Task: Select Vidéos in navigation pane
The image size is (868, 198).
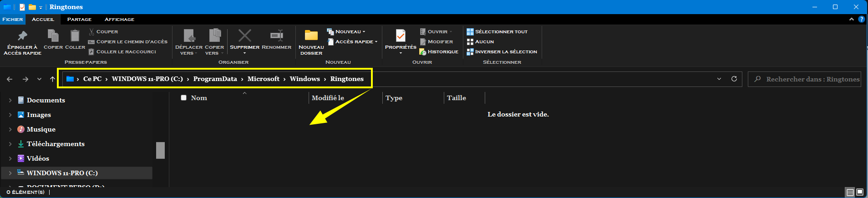Action: [x=38, y=158]
